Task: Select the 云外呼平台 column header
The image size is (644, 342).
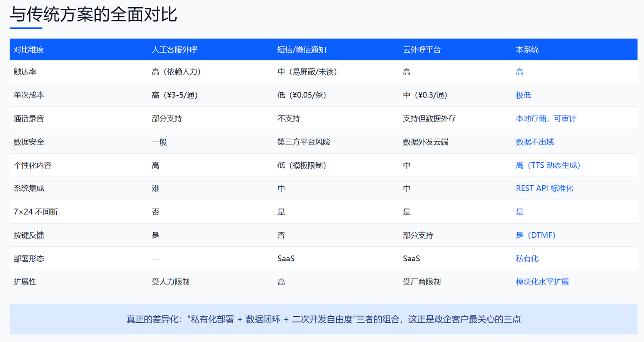Action: [422, 49]
